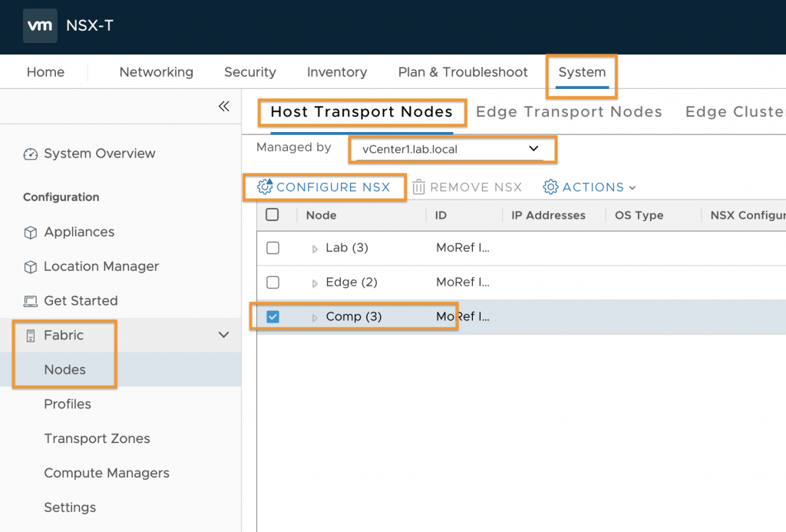Expand the Edge (2) cluster row
786x532 pixels.
tap(314, 283)
